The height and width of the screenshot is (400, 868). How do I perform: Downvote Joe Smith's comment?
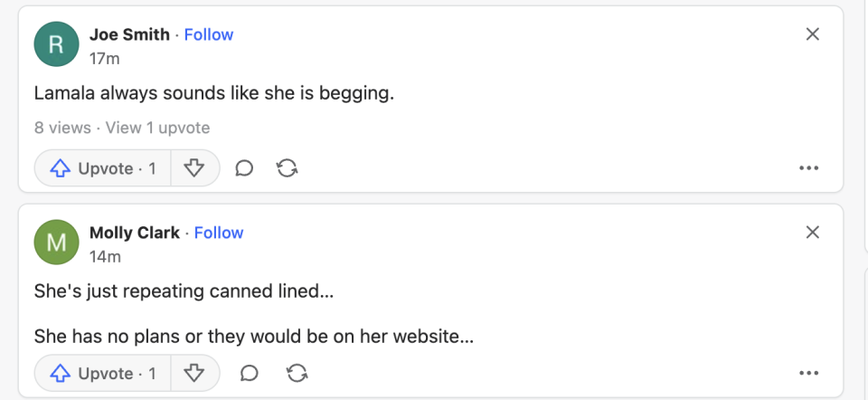[x=194, y=168]
